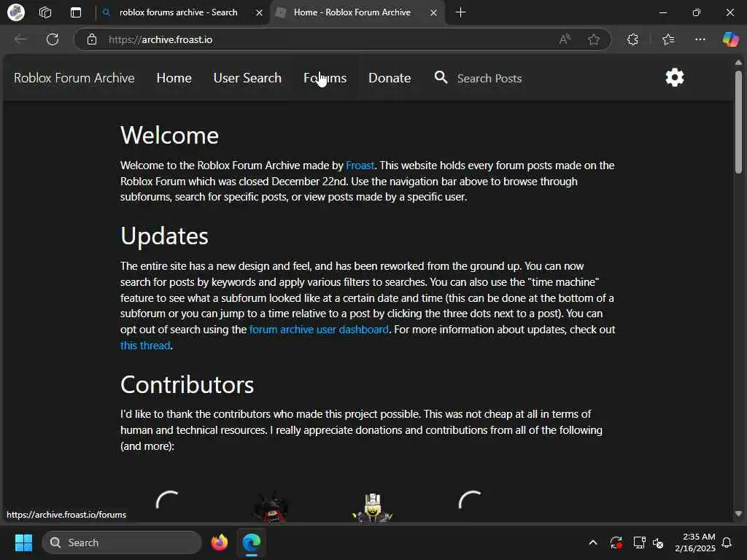The width and height of the screenshot is (747, 560).
Task: Open the yellow-faced contributor avatar
Action: [373, 507]
